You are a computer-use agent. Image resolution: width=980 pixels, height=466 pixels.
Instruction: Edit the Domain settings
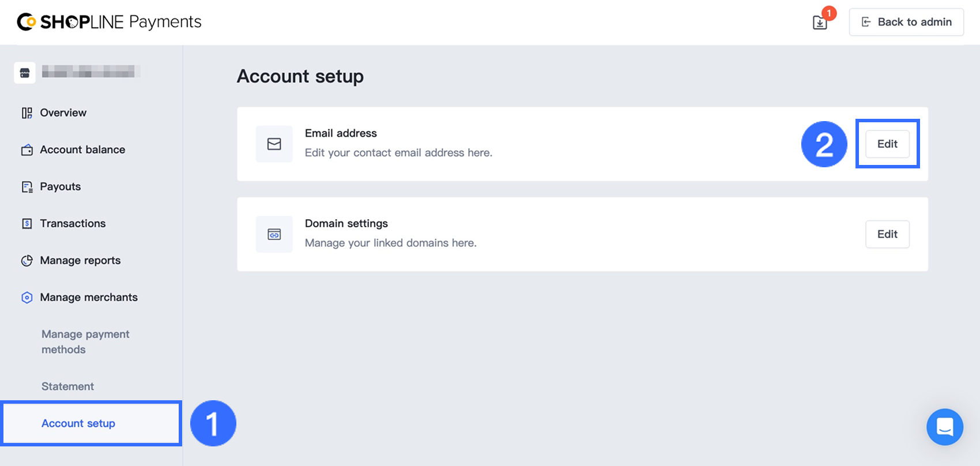[x=887, y=234]
